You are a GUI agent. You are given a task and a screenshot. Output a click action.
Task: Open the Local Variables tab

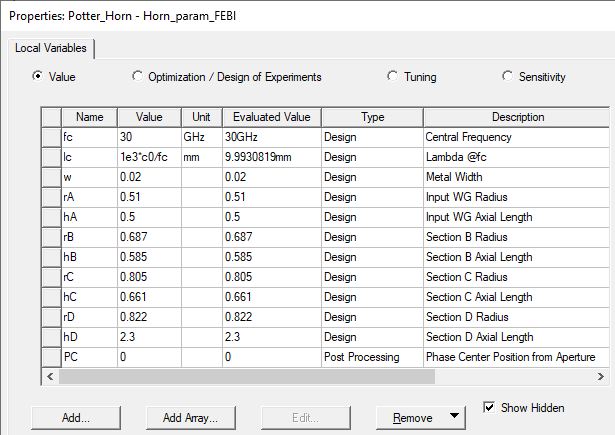(x=51, y=48)
